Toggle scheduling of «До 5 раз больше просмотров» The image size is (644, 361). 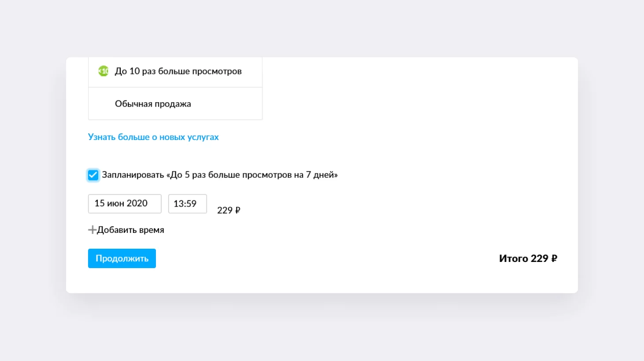[x=93, y=175]
